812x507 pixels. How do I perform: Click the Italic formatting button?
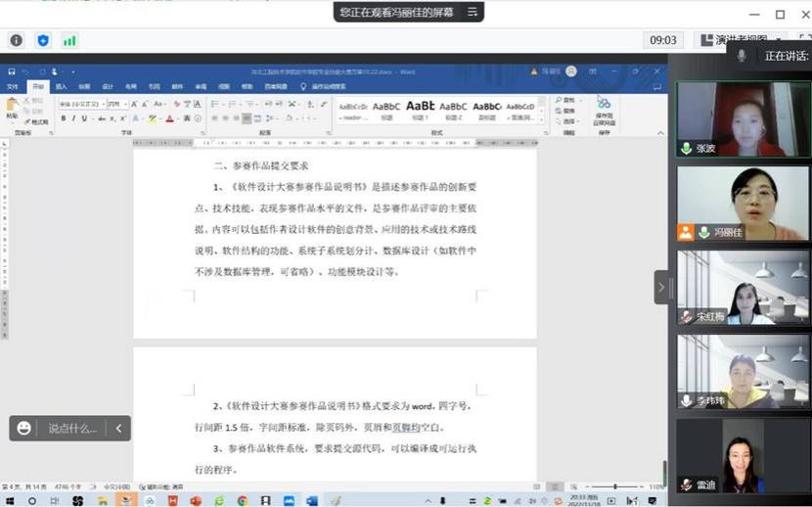tap(73, 118)
